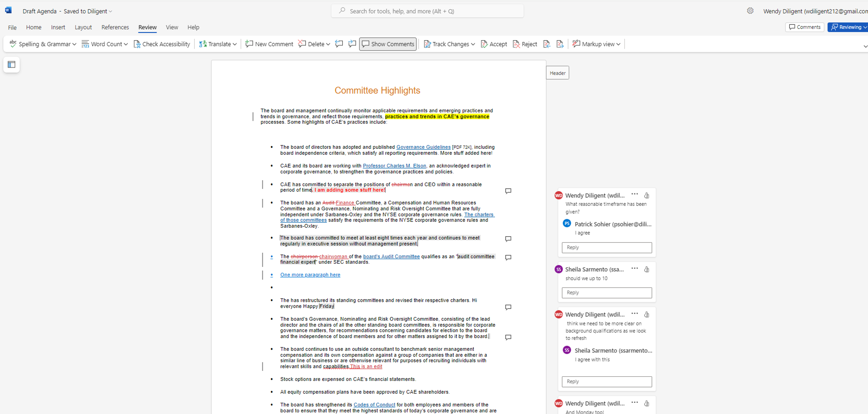868x414 pixels.
Task: Open the Comments pane button at top right
Action: click(805, 27)
